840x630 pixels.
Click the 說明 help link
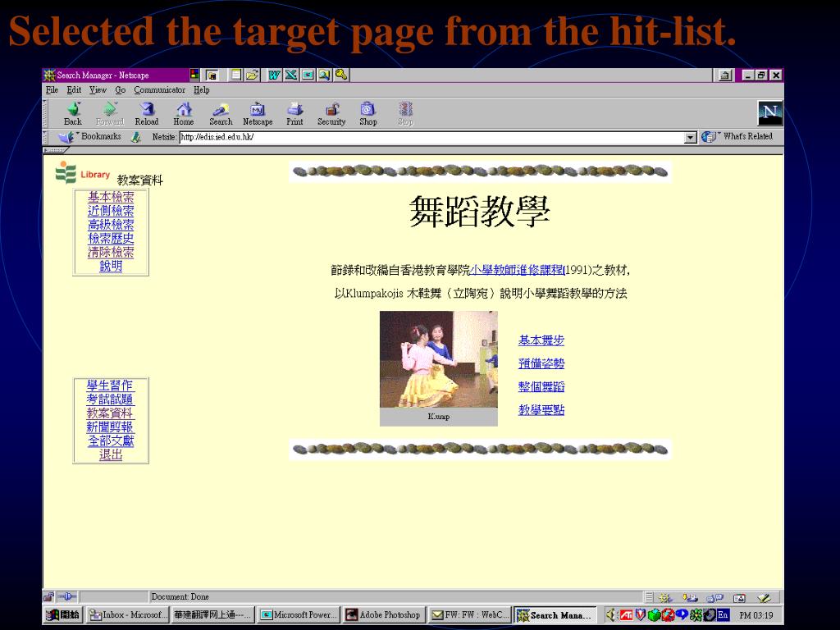(x=111, y=267)
